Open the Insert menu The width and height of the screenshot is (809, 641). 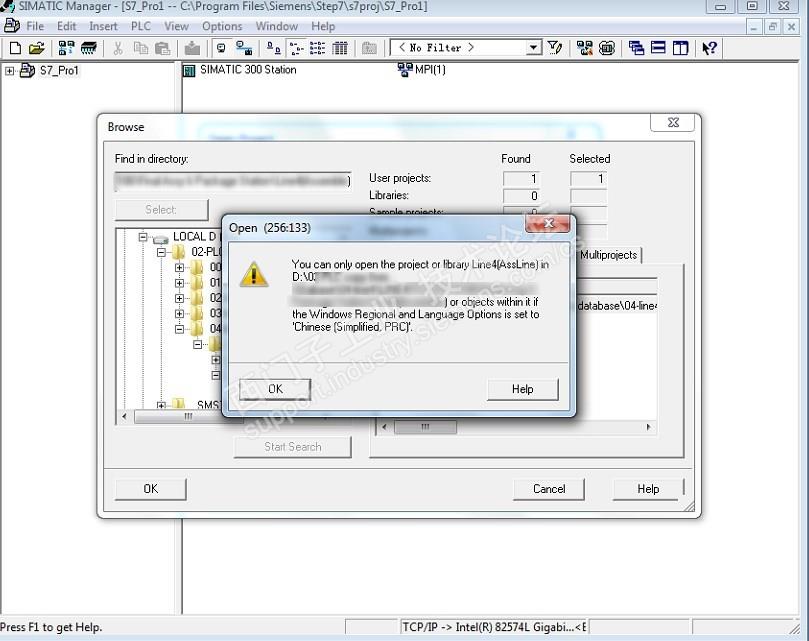103,26
